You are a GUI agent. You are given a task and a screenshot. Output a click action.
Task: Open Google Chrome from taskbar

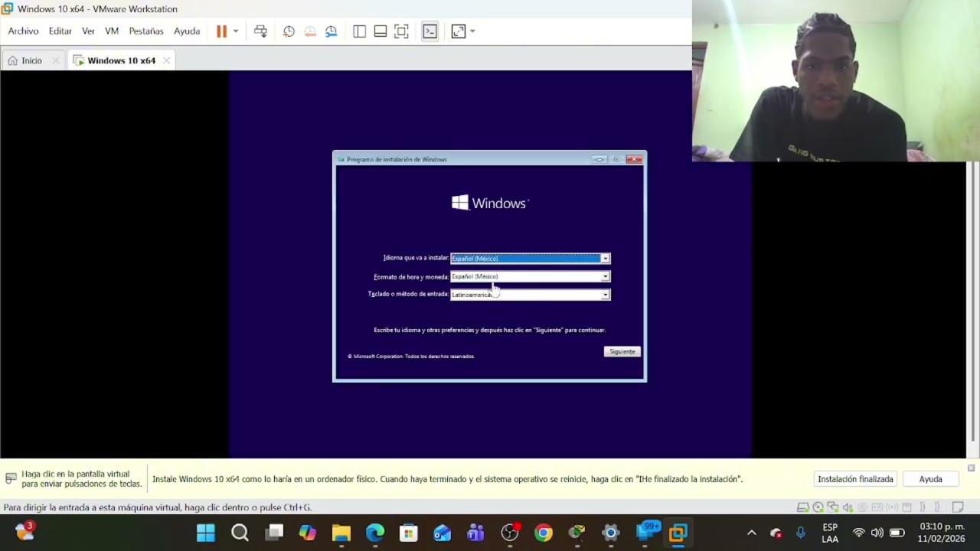(x=543, y=533)
